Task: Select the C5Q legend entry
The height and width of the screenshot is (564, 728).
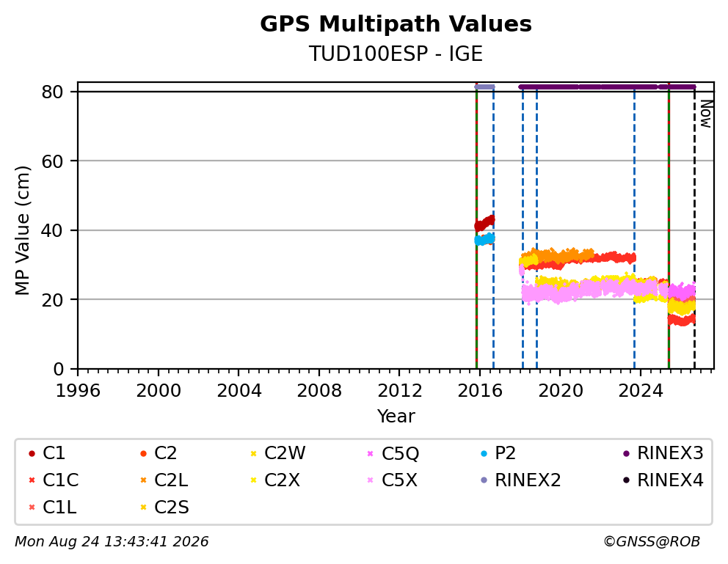Action: (393, 453)
